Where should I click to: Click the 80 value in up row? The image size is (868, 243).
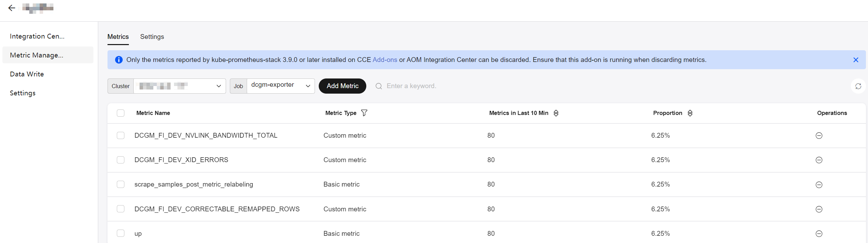click(x=491, y=233)
